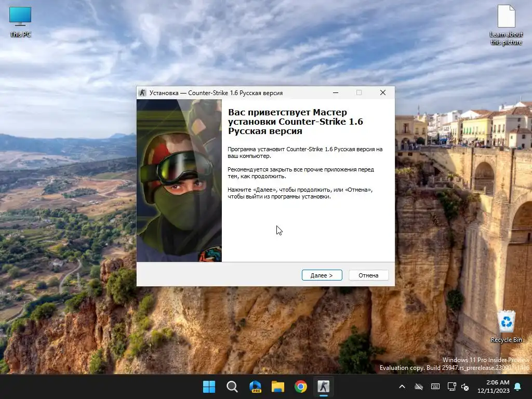The width and height of the screenshot is (532, 399).
Task: Launch Google Chrome from taskbar
Action: pyautogui.click(x=301, y=387)
